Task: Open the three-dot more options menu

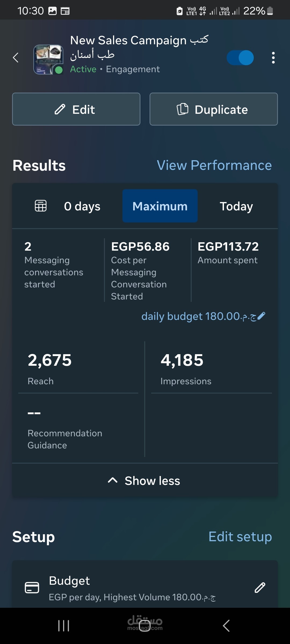Action: [273, 58]
